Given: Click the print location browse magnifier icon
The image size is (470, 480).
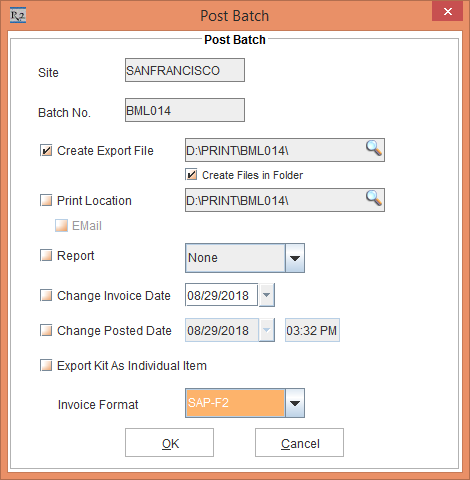Looking at the screenshot, I should (x=373, y=198).
